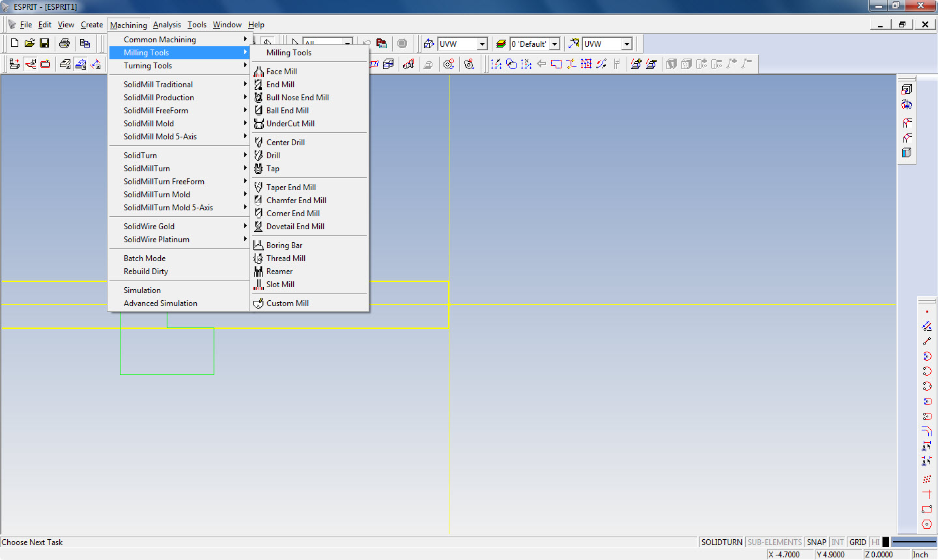Click the Slot Mill tool icon
This screenshot has width=938, height=560.
[259, 285]
